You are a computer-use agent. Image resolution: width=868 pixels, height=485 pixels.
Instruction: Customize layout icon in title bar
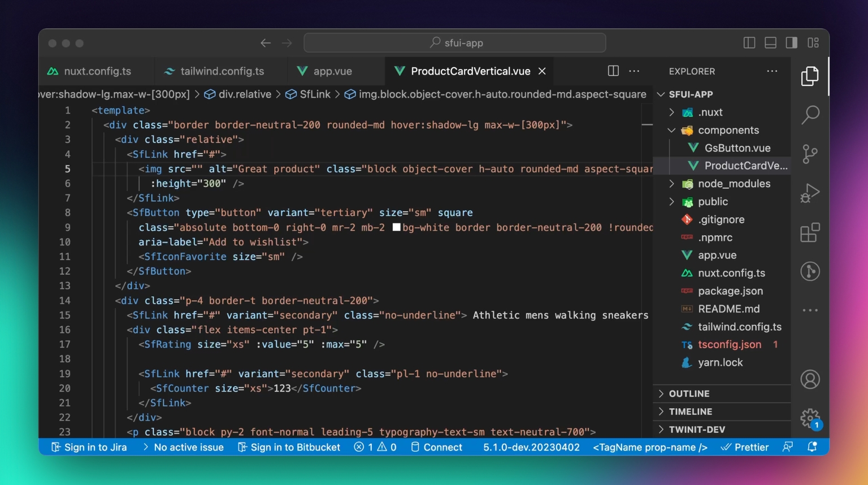tap(813, 43)
